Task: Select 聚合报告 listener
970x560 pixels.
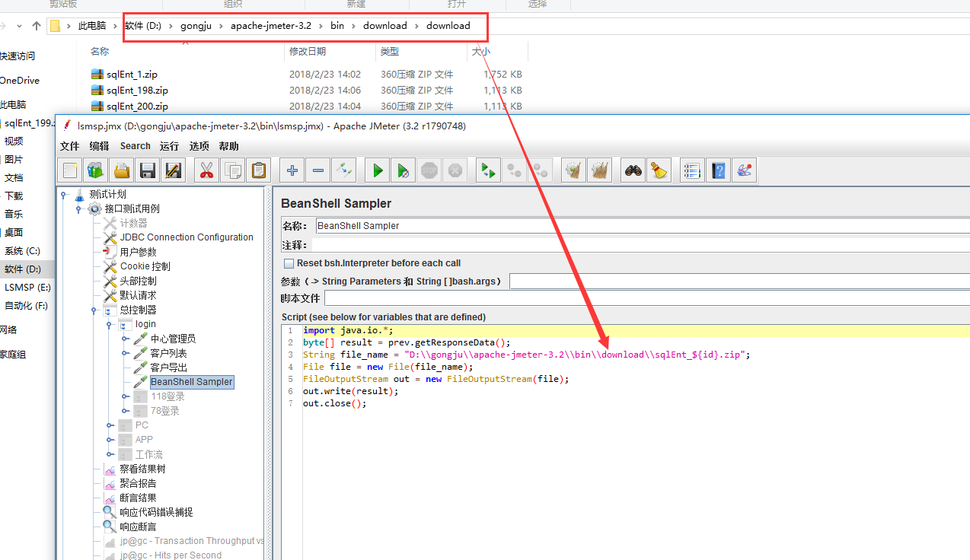Action: click(x=138, y=483)
